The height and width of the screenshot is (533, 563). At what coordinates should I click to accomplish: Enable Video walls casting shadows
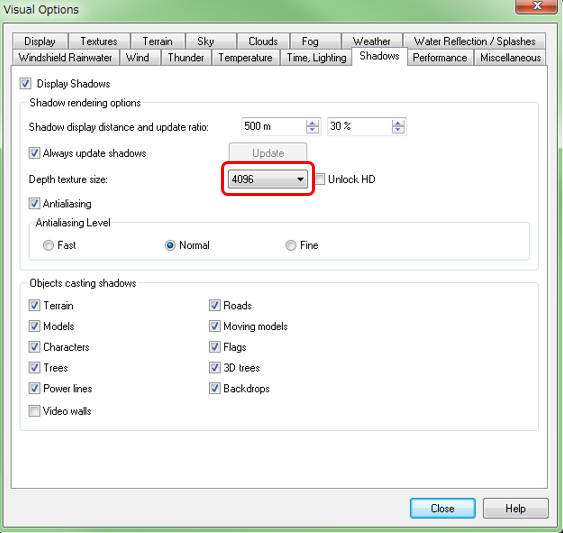pos(34,411)
